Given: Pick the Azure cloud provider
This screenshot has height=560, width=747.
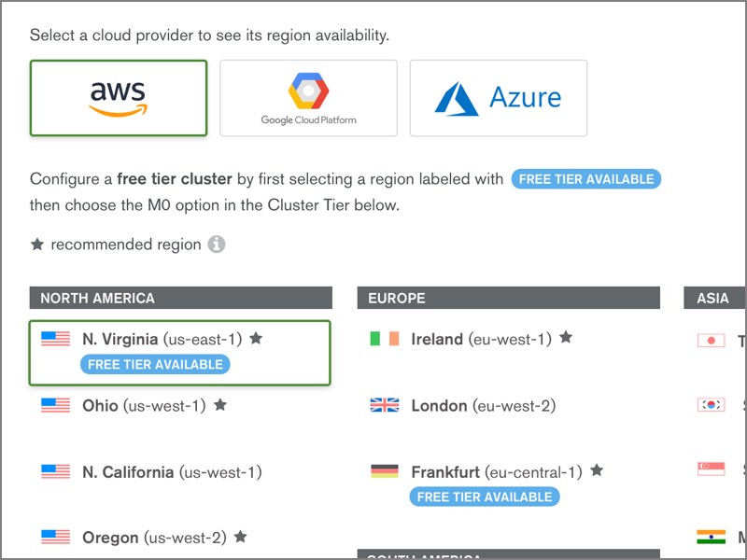Looking at the screenshot, I should (x=498, y=98).
